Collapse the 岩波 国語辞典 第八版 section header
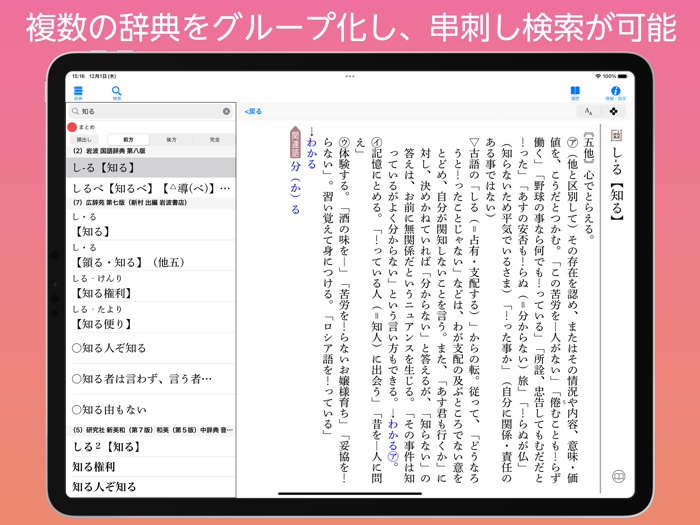This screenshot has height=525, width=700. [x=150, y=151]
